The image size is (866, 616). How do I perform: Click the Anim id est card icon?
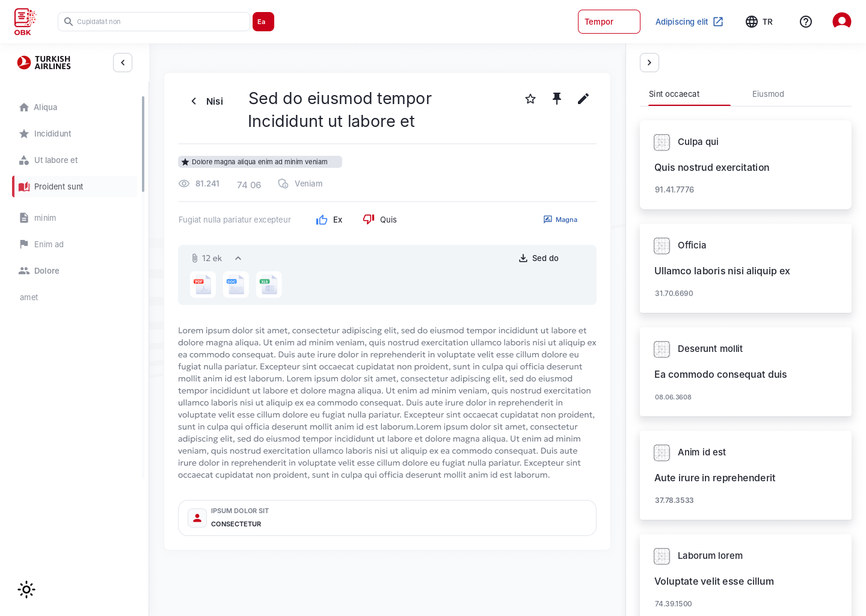pos(662,452)
